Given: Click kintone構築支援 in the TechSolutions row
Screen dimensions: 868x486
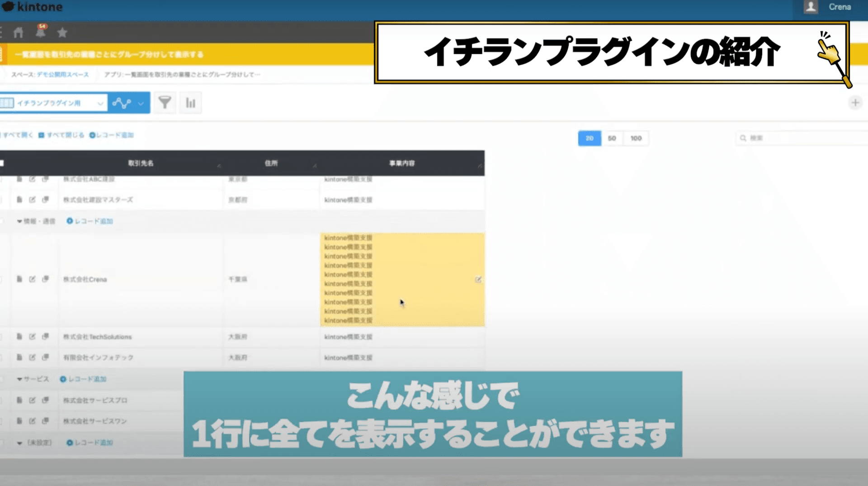Looking at the screenshot, I should coord(348,337).
